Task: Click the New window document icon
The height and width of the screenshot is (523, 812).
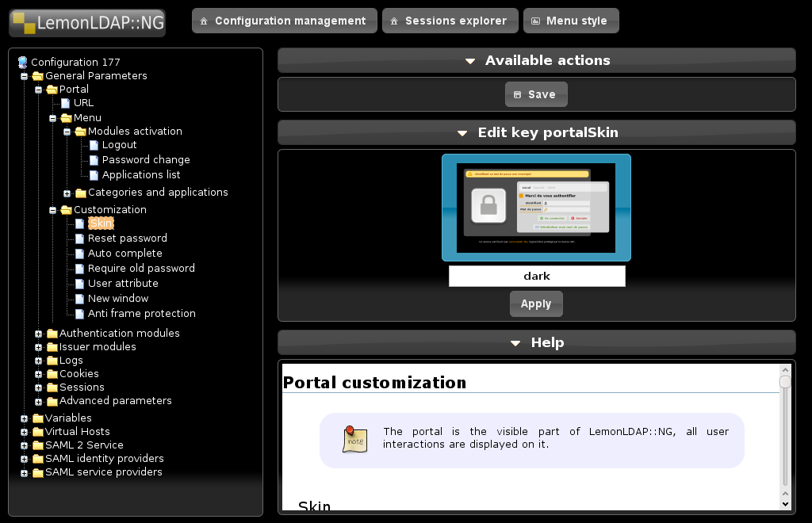Action: (x=80, y=299)
